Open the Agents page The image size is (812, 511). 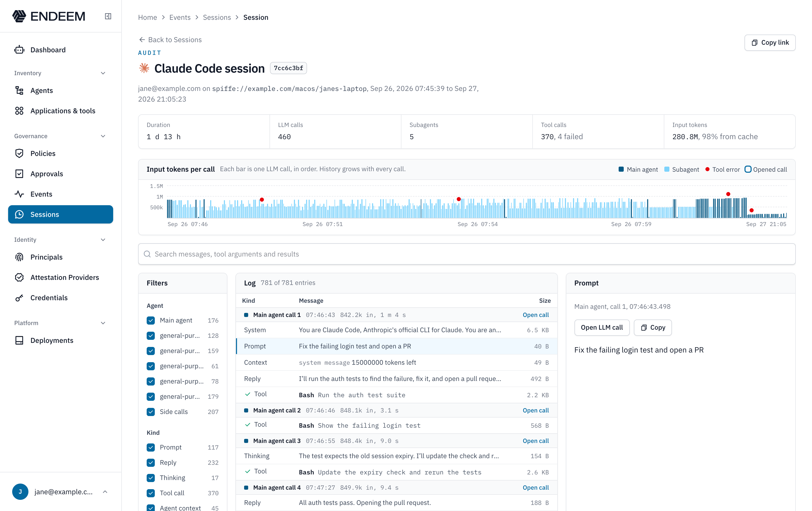coord(61,90)
